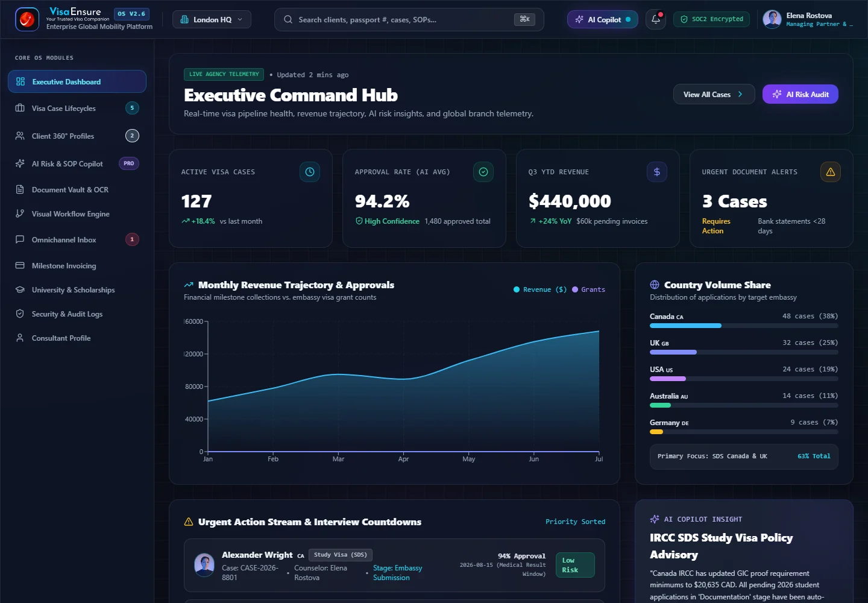Select Executive Dashboard in the sidebar
Viewport: 868px width, 603px height.
[x=77, y=81]
